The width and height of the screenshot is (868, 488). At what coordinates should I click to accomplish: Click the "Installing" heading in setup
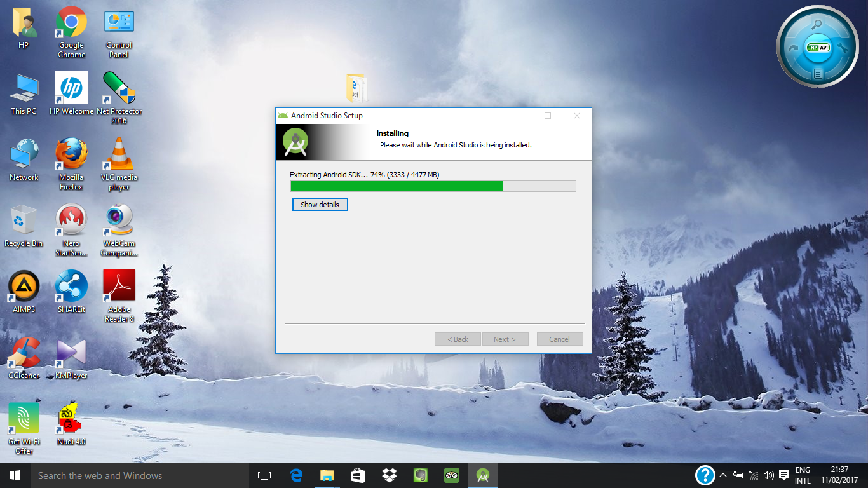coord(392,133)
